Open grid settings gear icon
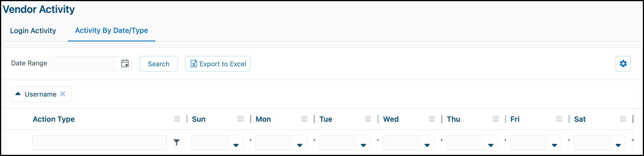Screen dimensions: 644x156 (623, 63)
